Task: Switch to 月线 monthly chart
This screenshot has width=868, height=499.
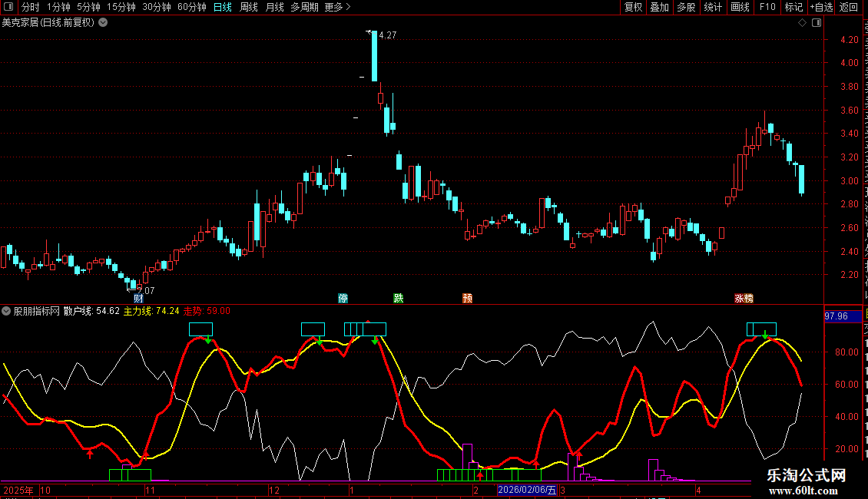Action: tap(274, 7)
